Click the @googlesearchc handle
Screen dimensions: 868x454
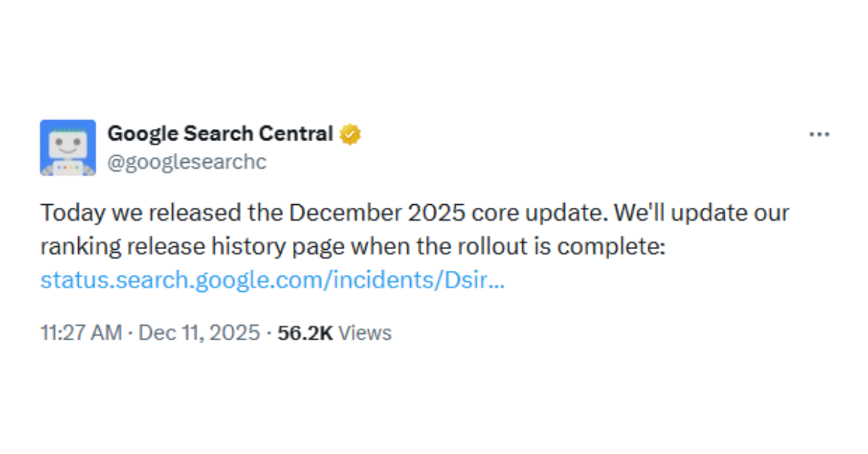pyautogui.click(x=187, y=161)
